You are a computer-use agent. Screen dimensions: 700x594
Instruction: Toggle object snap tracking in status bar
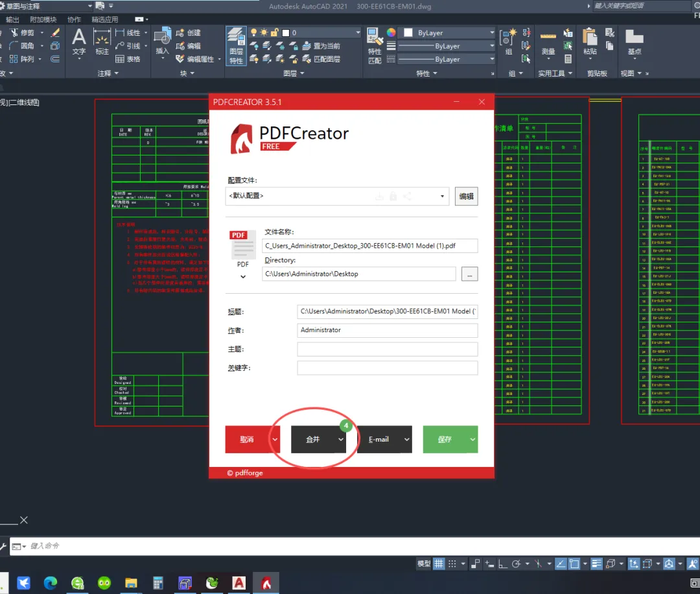click(561, 564)
